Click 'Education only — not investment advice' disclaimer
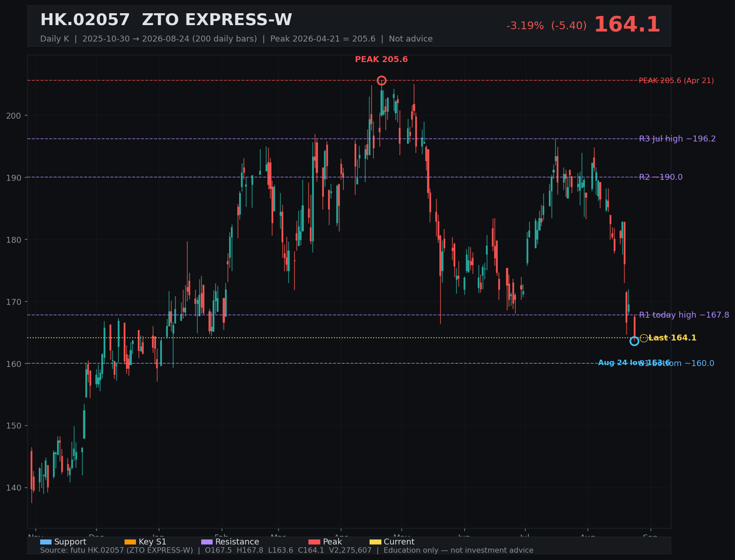 coord(459,550)
